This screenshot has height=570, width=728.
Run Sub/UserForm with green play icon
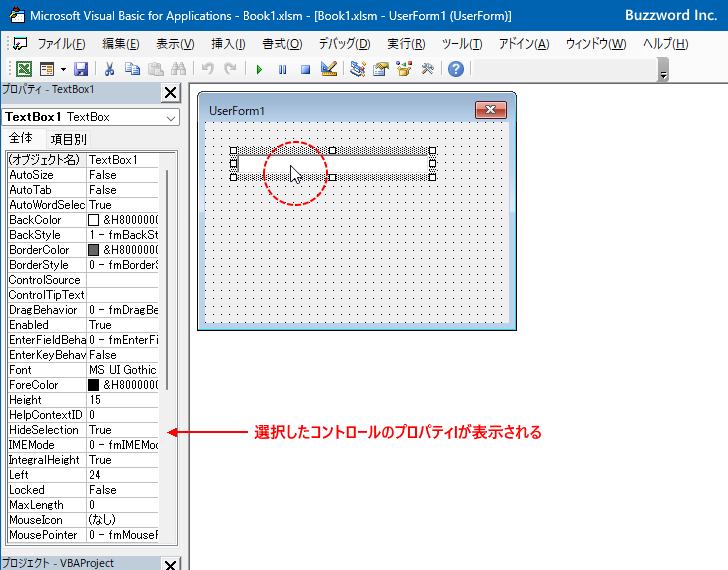(x=260, y=70)
